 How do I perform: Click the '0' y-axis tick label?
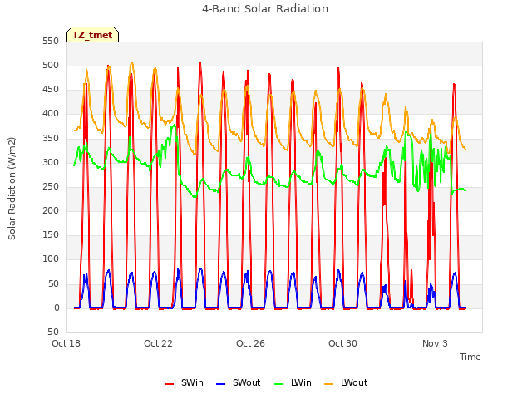click(x=57, y=308)
